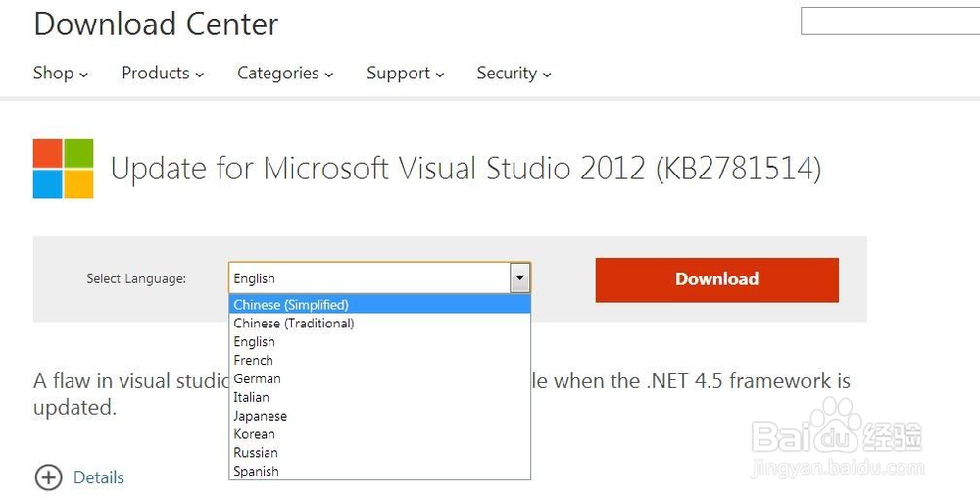This screenshot has height=501, width=980.
Task: Open the Security menu
Action: coord(514,74)
